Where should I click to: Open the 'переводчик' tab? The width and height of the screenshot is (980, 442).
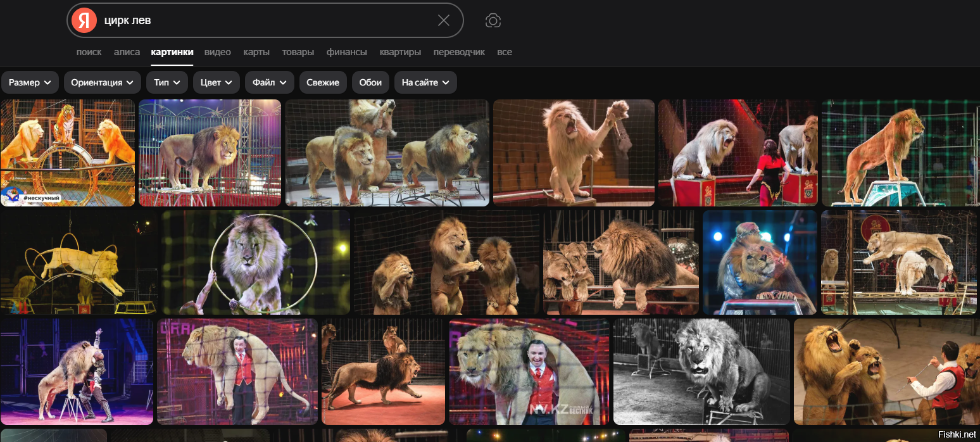459,52
